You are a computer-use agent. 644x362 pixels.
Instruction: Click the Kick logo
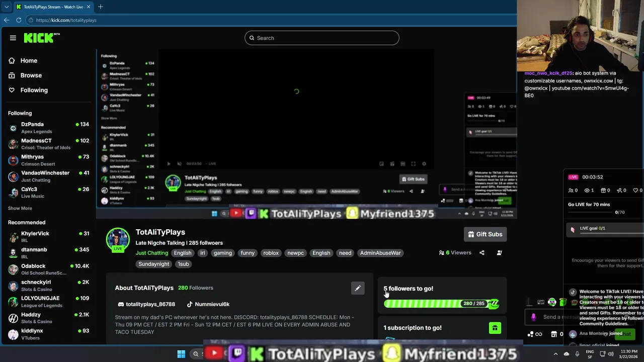(x=42, y=38)
